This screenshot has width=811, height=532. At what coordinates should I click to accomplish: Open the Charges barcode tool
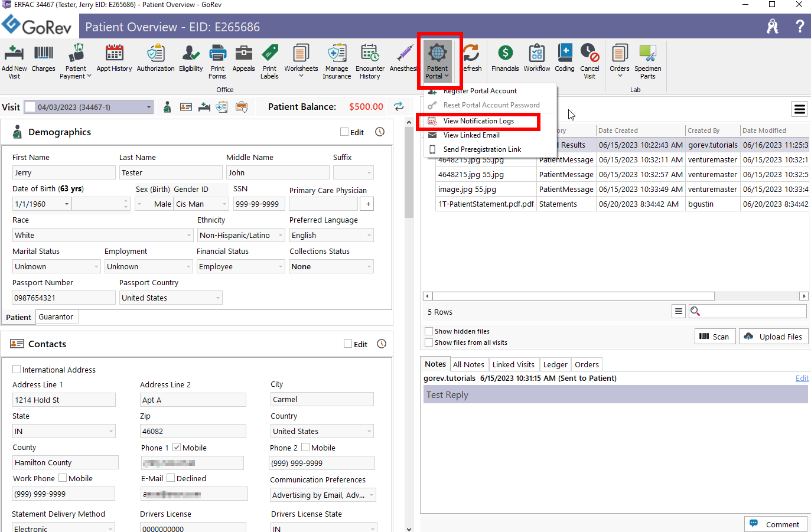(x=43, y=58)
